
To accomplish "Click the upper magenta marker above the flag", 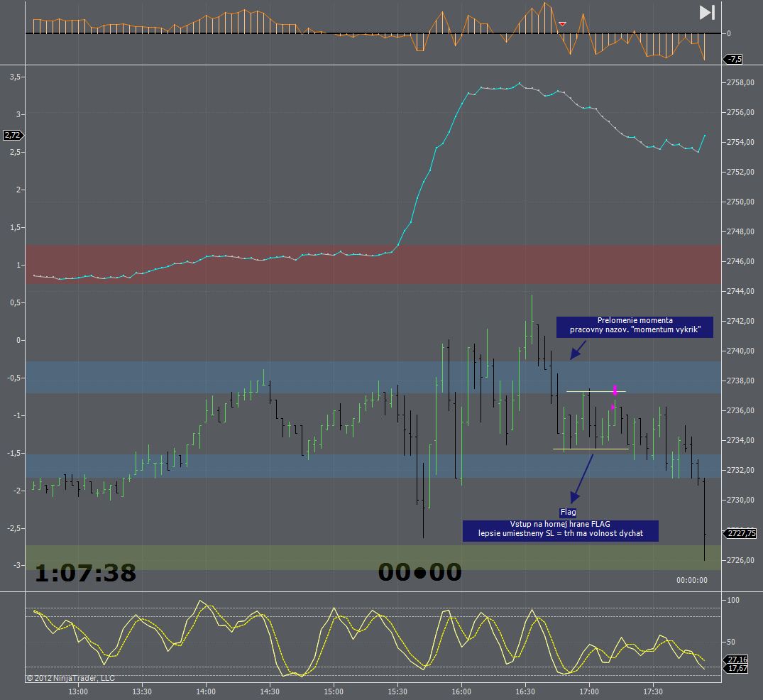I will (615, 390).
